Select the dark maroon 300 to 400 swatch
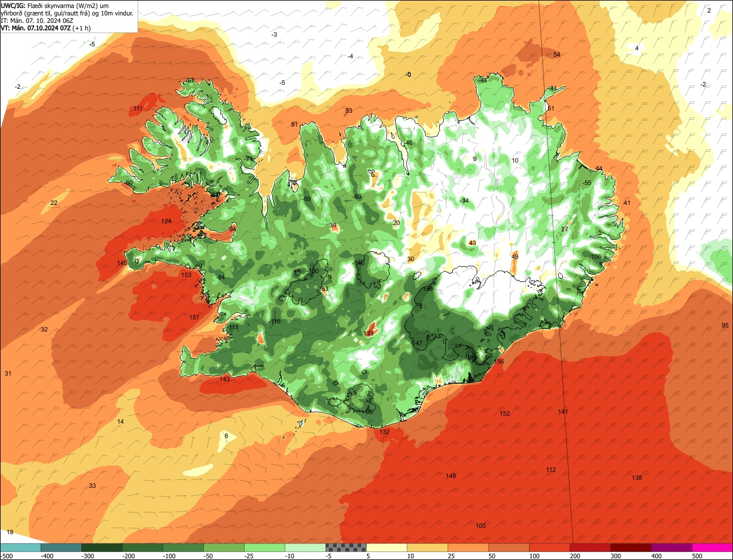 pos(630,547)
